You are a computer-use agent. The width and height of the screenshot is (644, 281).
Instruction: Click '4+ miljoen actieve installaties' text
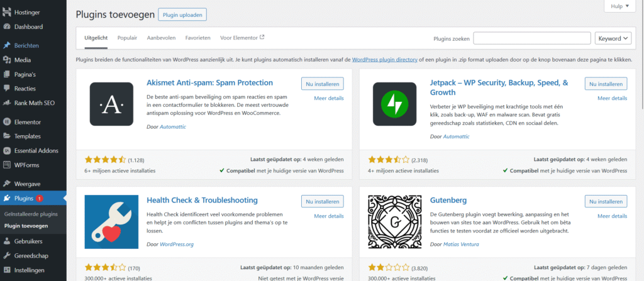403,170
